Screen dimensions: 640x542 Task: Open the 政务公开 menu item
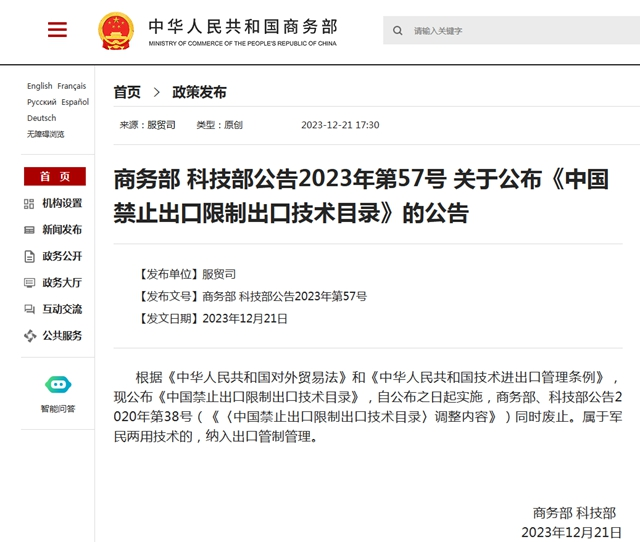(62, 256)
